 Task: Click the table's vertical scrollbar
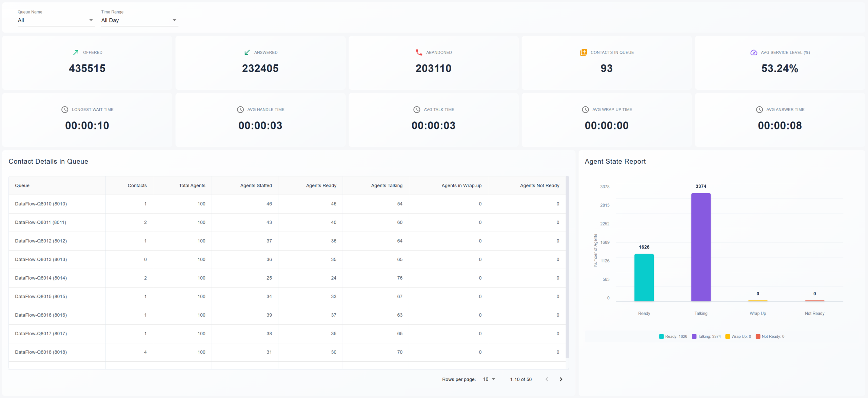click(567, 267)
